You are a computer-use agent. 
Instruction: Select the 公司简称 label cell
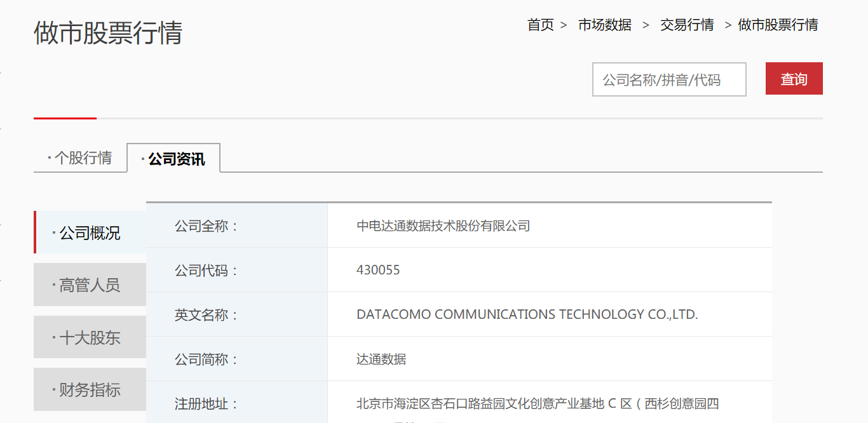pyautogui.click(x=237, y=359)
